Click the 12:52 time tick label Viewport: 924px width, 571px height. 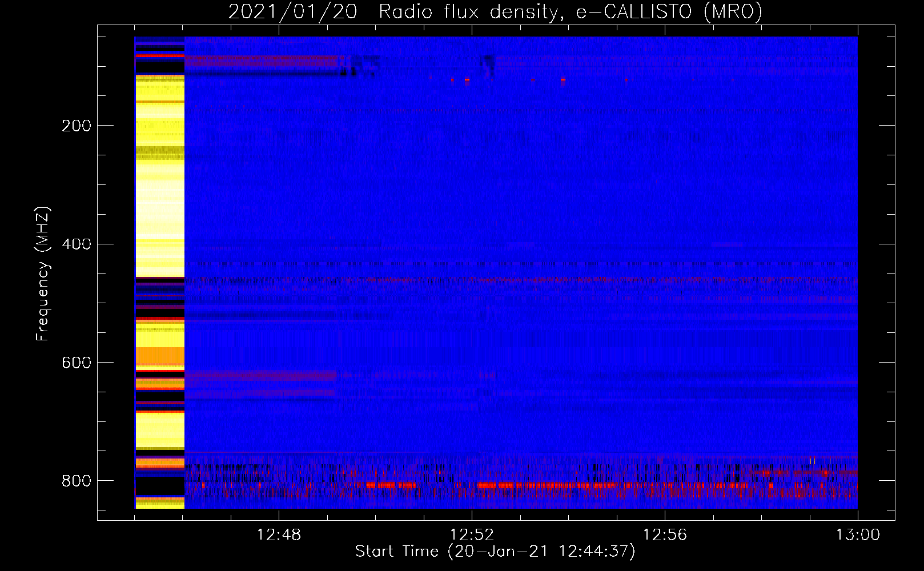[x=472, y=535]
